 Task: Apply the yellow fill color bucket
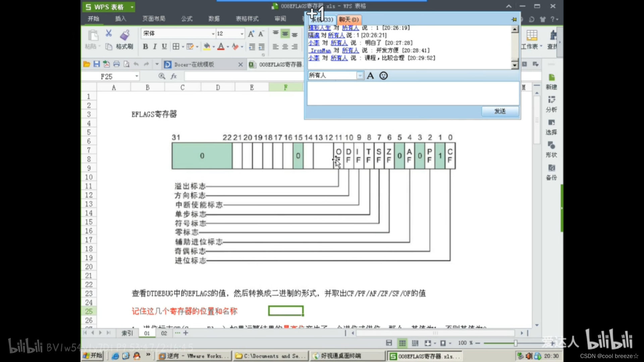pos(207,47)
